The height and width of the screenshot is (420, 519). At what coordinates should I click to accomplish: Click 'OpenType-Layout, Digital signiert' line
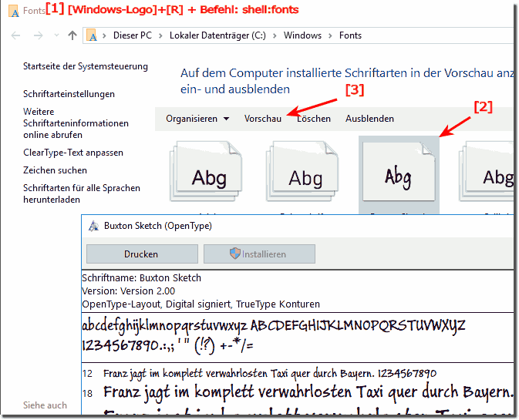201,304
